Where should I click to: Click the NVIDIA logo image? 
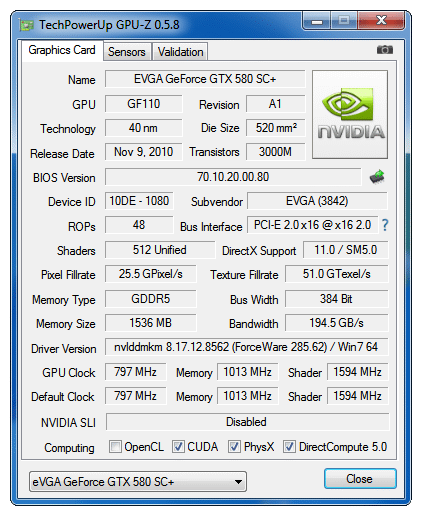[x=350, y=114]
